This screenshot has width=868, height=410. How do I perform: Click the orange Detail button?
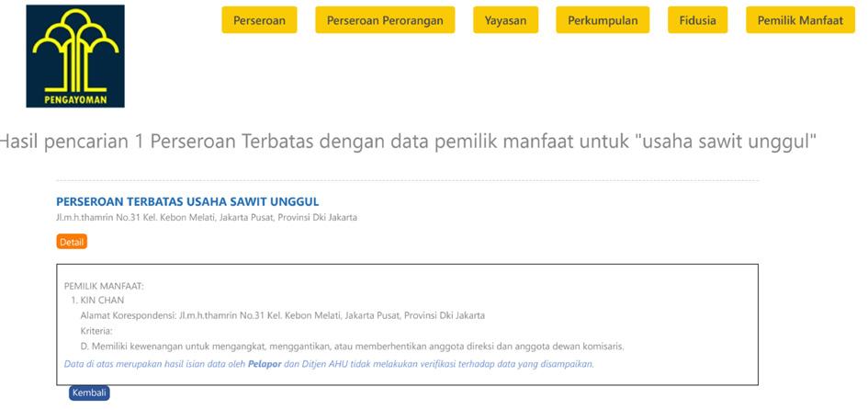point(72,242)
